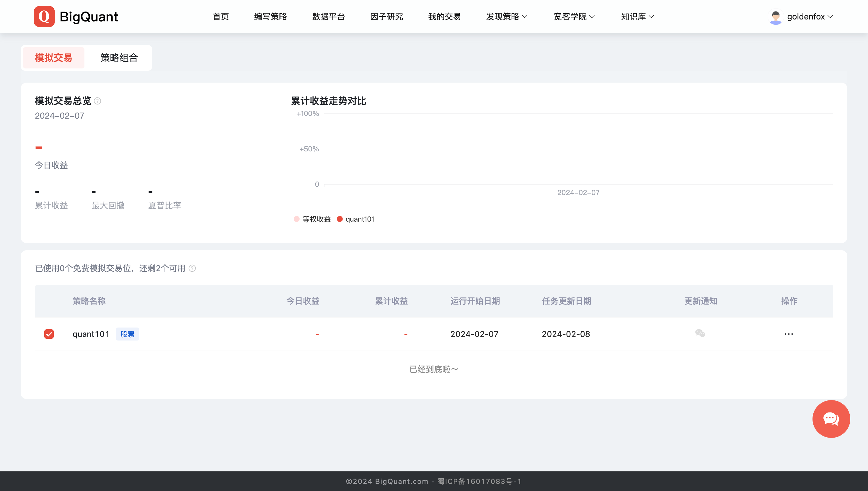Image resolution: width=868 pixels, height=491 pixels.
Task: Click help icon beside 模拟交易总览
Action: click(97, 101)
